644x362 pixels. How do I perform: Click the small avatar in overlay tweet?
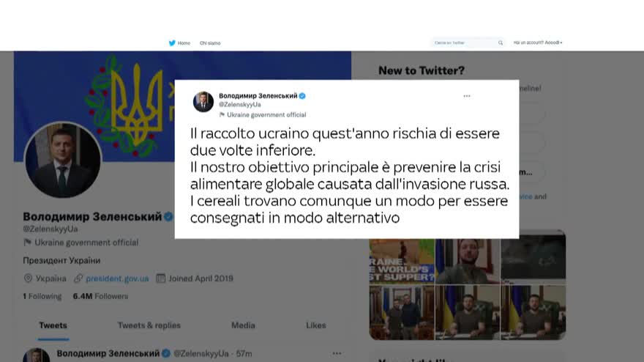[203, 102]
